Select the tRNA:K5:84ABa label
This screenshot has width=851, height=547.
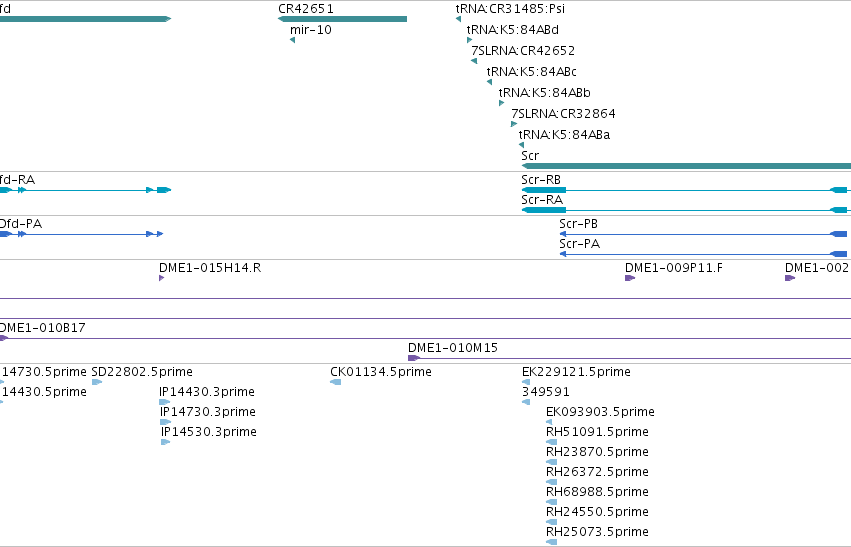pos(564,135)
